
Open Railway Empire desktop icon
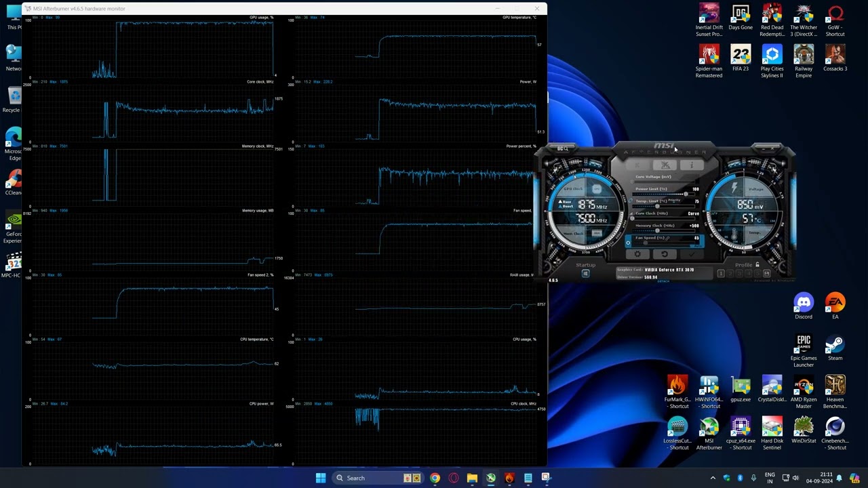click(x=804, y=62)
